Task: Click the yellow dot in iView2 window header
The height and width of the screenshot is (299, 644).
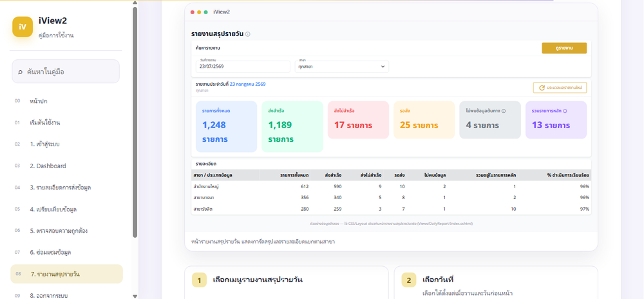Action: [199, 12]
